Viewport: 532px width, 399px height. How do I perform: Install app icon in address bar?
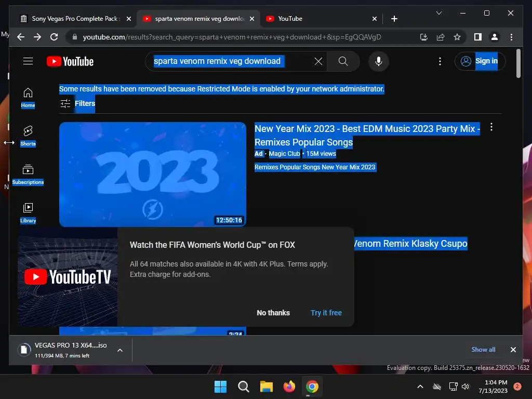coord(424,37)
